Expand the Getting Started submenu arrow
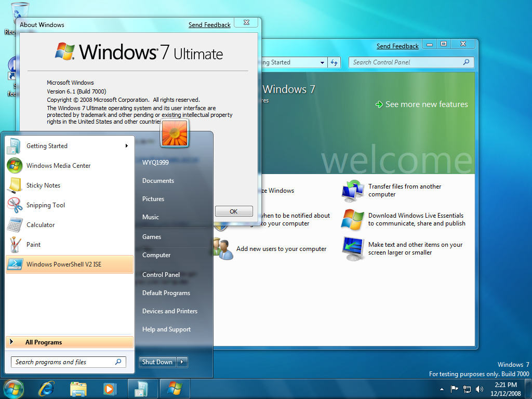The image size is (532, 399). point(126,146)
